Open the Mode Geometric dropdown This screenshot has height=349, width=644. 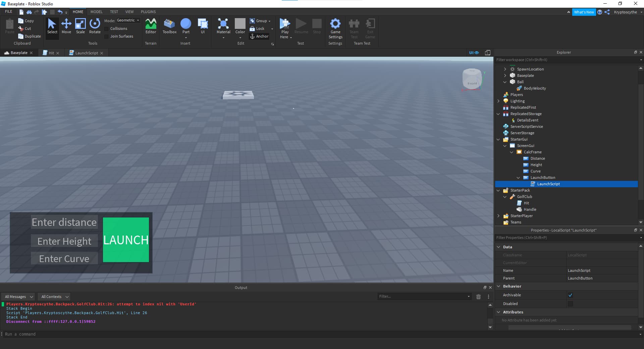click(128, 20)
